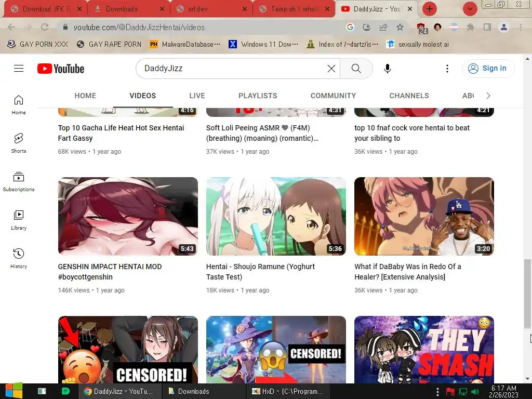Viewport: 532px width, 399px height.
Task: Open the What if DaBaby video title
Action: click(408, 272)
